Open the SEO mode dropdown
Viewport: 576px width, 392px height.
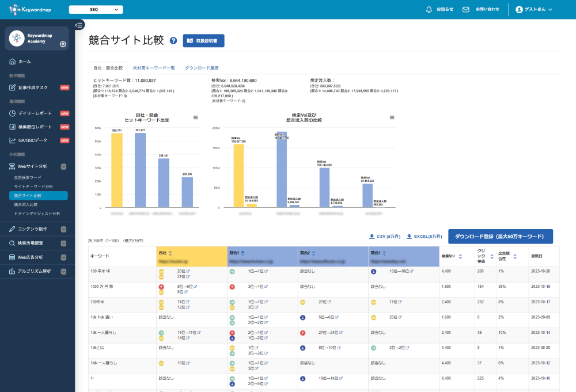coord(96,9)
